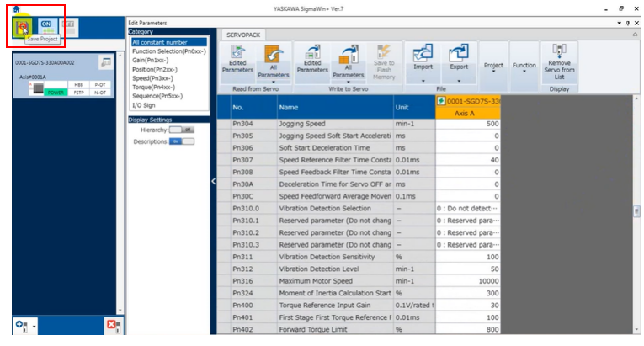Click the home icon at top left
Image resolution: width=644 pixels, height=346 pixels.
coord(14,9)
